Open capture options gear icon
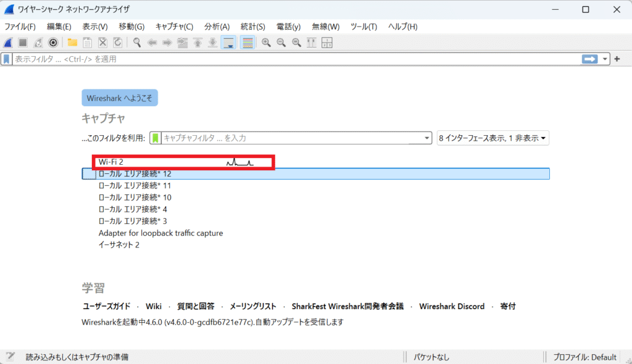 pyautogui.click(x=54, y=43)
